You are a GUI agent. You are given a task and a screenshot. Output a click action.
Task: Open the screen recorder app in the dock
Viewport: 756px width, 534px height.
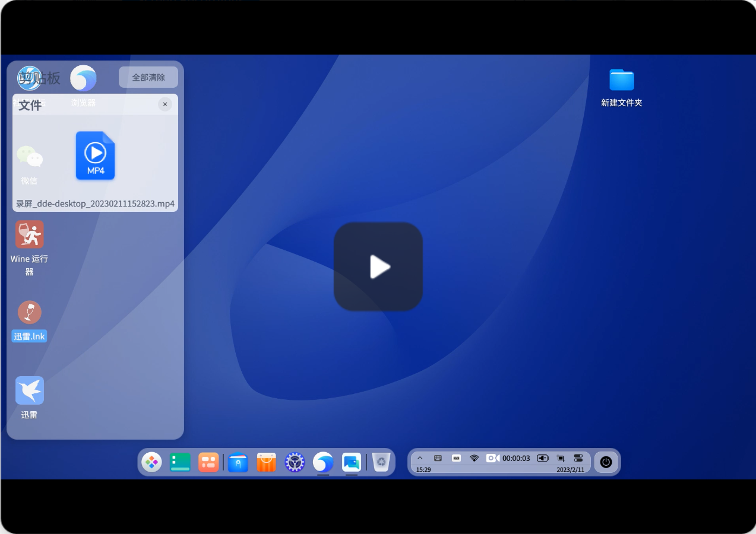tap(352, 462)
